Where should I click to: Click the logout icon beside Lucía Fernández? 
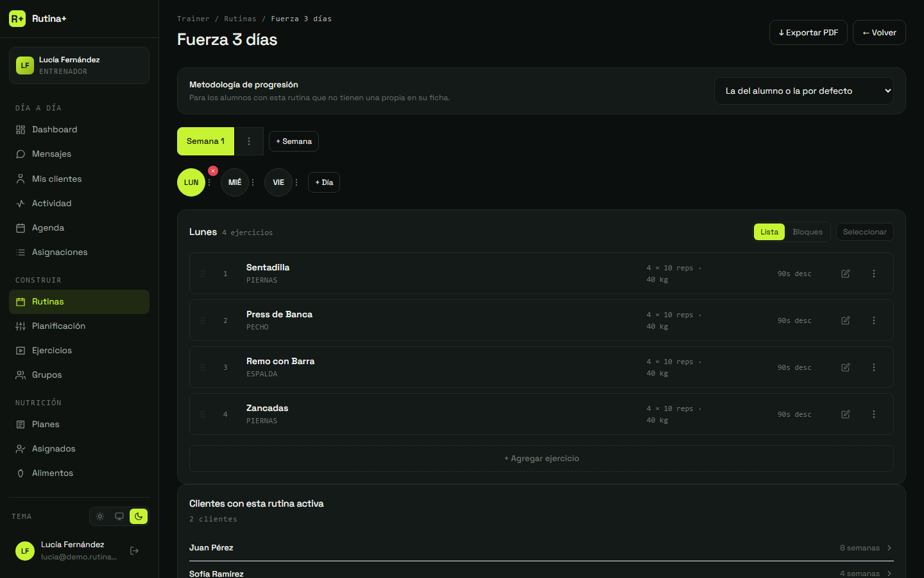pos(135,550)
